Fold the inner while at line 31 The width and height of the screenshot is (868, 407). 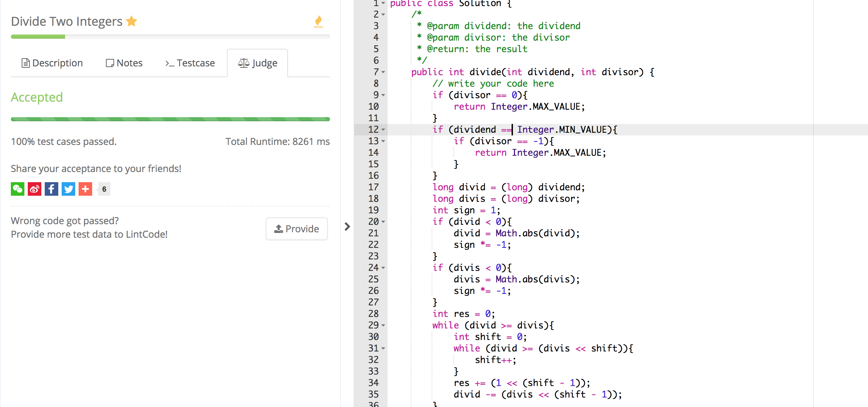pos(383,348)
